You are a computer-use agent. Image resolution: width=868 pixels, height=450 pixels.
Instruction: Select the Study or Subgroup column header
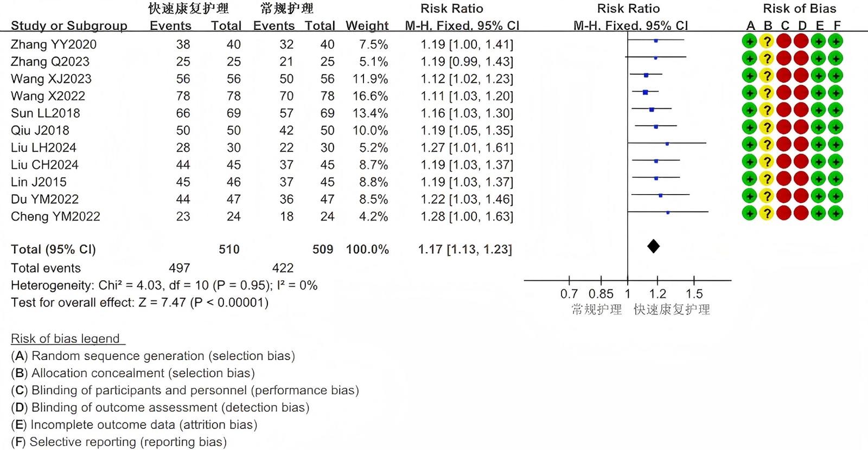click(69, 25)
